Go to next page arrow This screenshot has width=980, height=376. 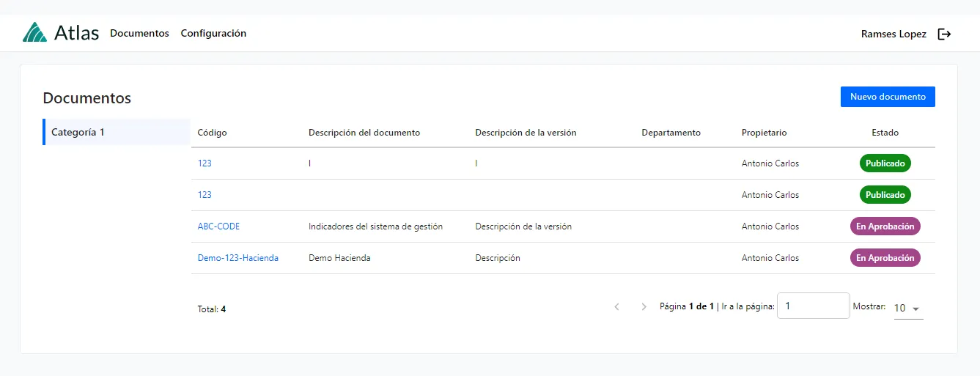(644, 307)
